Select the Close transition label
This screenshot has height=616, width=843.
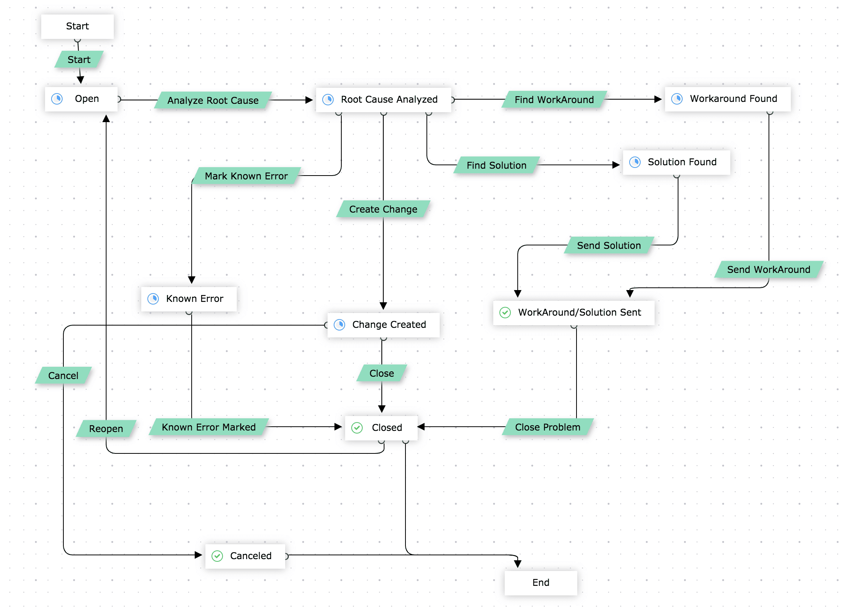[x=382, y=373]
